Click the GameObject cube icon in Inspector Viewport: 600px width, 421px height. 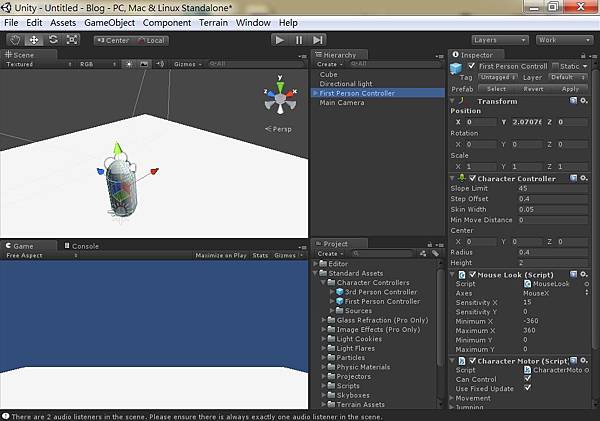click(456, 68)
